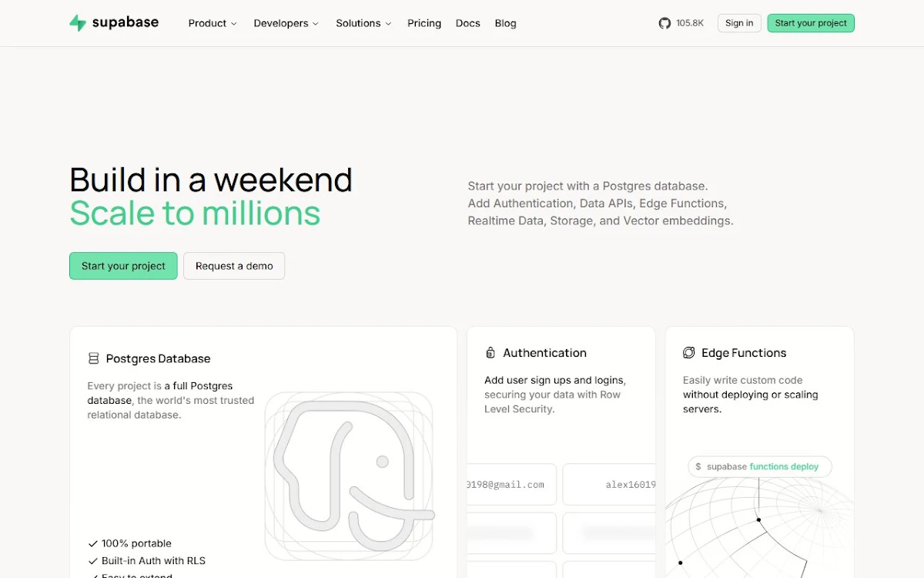
Task: Click the checkmark beside 100% portable
Action: [x=93, y=543]
